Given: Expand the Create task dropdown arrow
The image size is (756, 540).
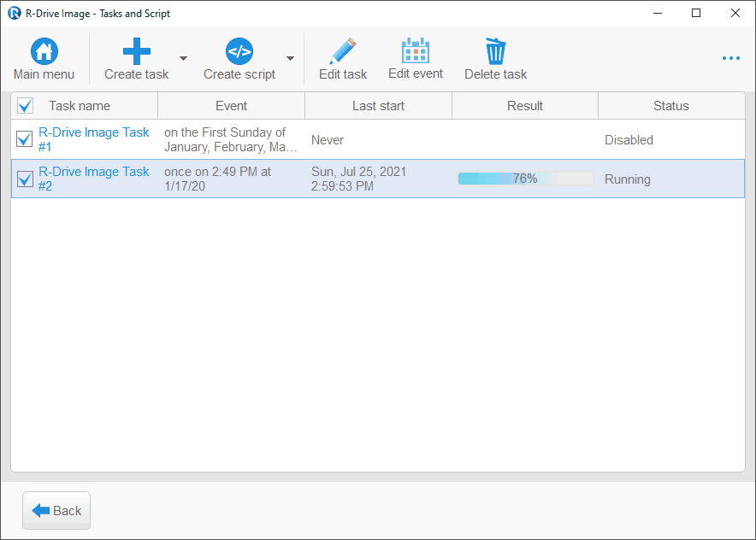Looking at the screenshot, I should click(183, 59).
